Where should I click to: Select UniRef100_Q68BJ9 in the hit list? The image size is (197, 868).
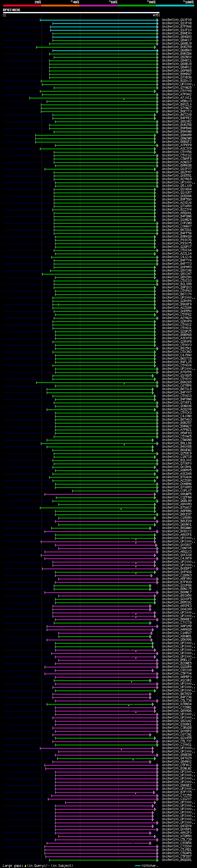[177, 43]
